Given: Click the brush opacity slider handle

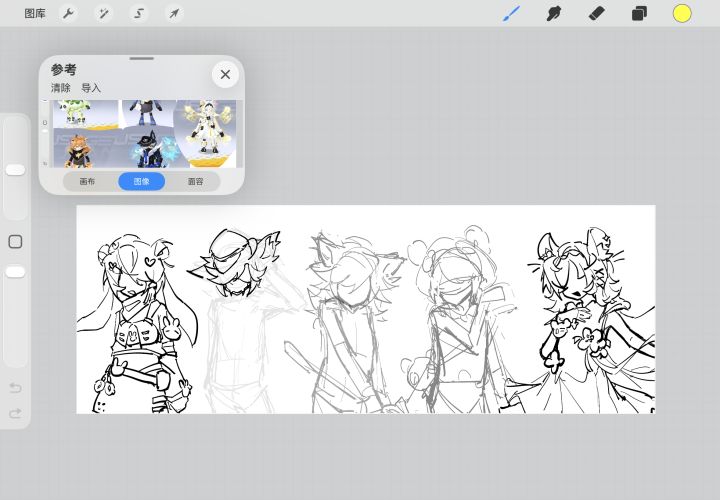Looking at the screenshot, I should point(15,272).
